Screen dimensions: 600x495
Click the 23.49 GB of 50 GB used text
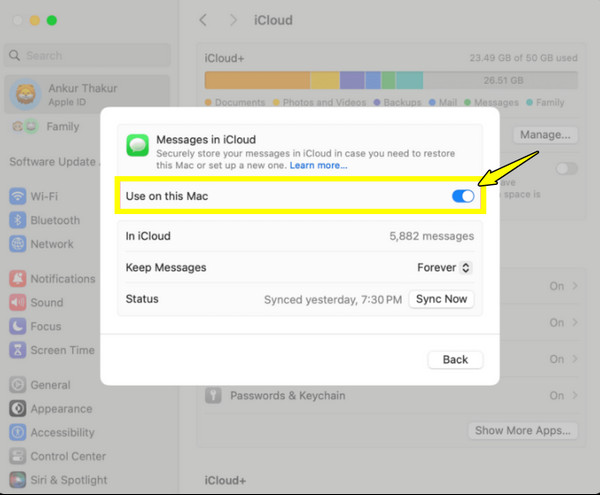[x=523, y=58]
